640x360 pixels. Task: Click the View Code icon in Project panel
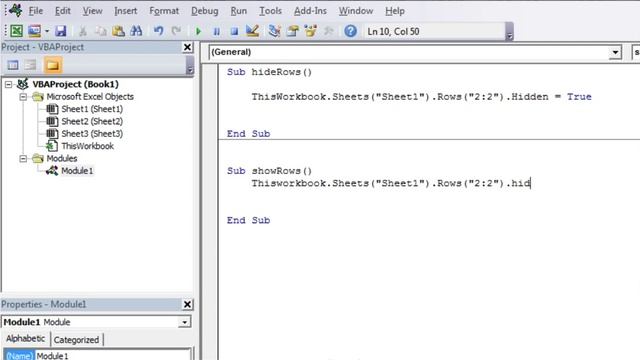click(13, 65)
